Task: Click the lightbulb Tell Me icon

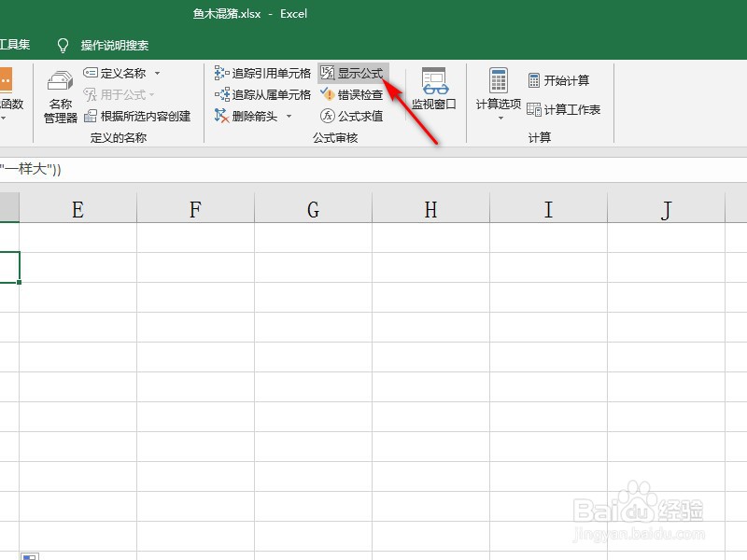Action: pyautogui.click(x=62, y=44)
